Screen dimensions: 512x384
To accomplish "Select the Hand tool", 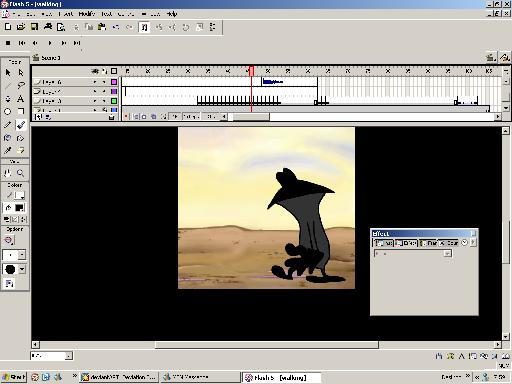I will pos(8,173).
